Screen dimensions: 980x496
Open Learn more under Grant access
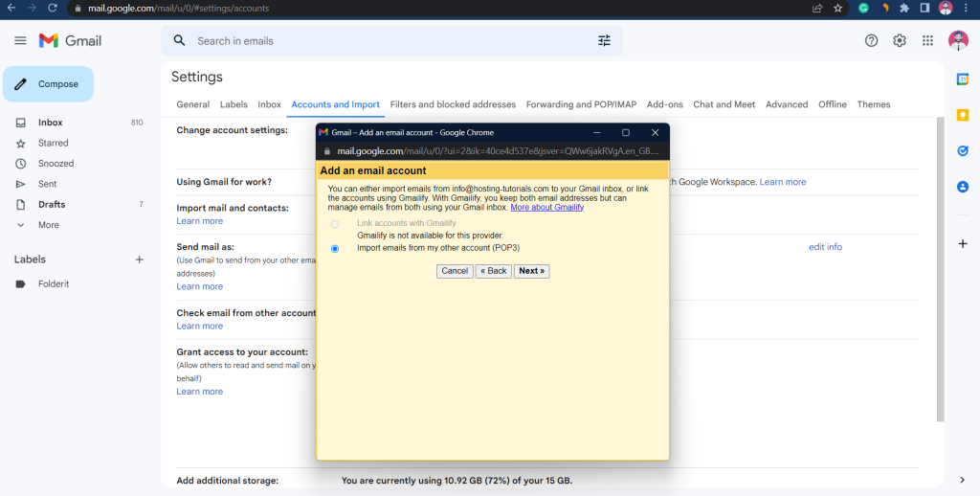pyautogui.click(x=199, y=392)
